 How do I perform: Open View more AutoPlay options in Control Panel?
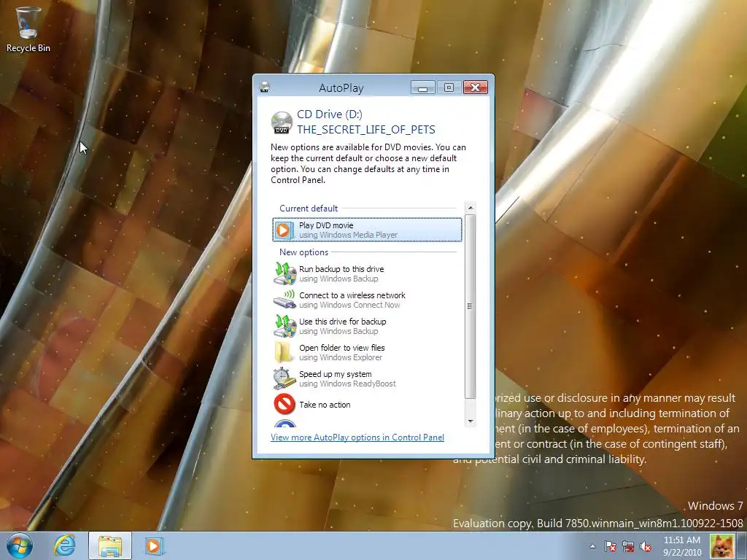coord(357,437)
